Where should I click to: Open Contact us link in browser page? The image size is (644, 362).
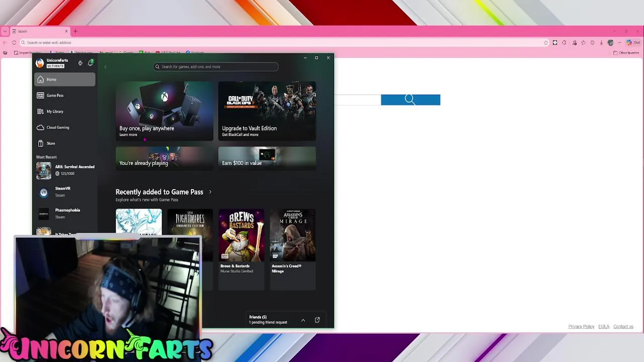(x=623, y=327)
